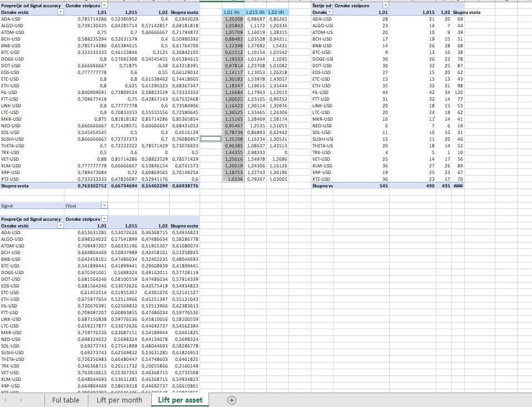
Task: Switch to the Lift per month sheet
Action: click(x=119, y=400)
